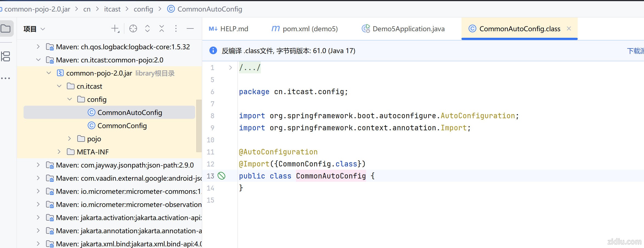
Task: Select CommonConfig class in the tree
Action: (122, 126)
